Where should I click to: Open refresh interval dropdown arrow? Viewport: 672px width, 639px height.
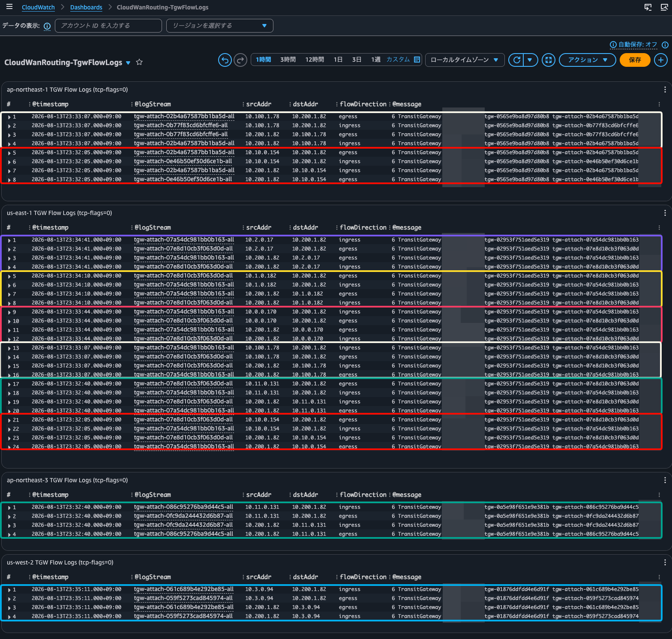coord(530,60)
